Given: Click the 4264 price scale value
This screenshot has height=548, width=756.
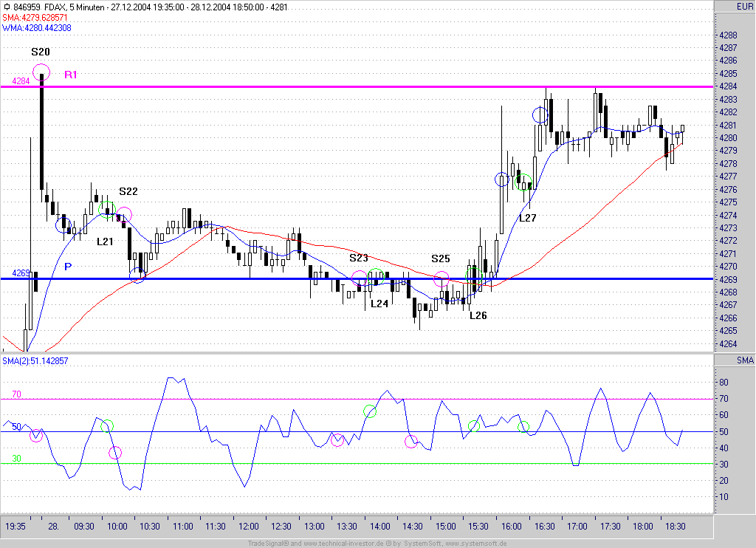Looking at the screenshot, I should tap(728, 344).
